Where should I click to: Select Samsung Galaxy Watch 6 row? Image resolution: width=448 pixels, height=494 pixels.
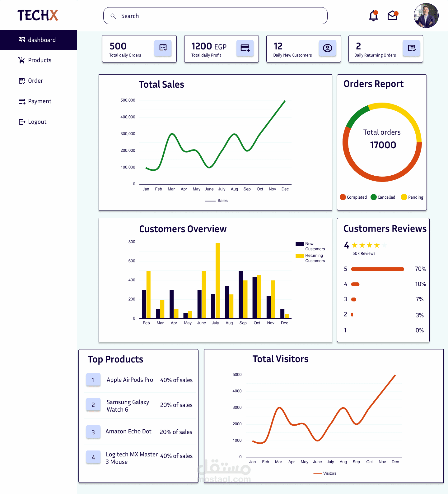tap(139, 405)
